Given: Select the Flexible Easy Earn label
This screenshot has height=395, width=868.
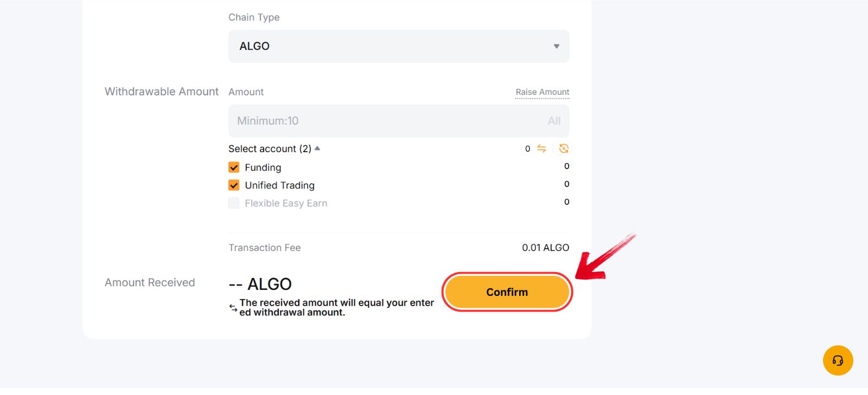Looking at the screenshot, I should click(286, 203).
